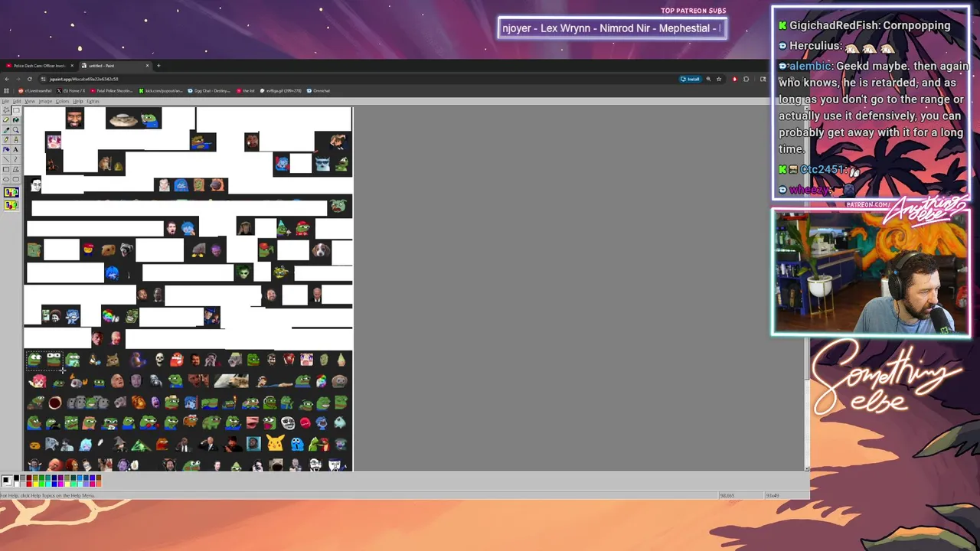Click the foreground/background color indicator
980x551 pixels.
point(7,481)
